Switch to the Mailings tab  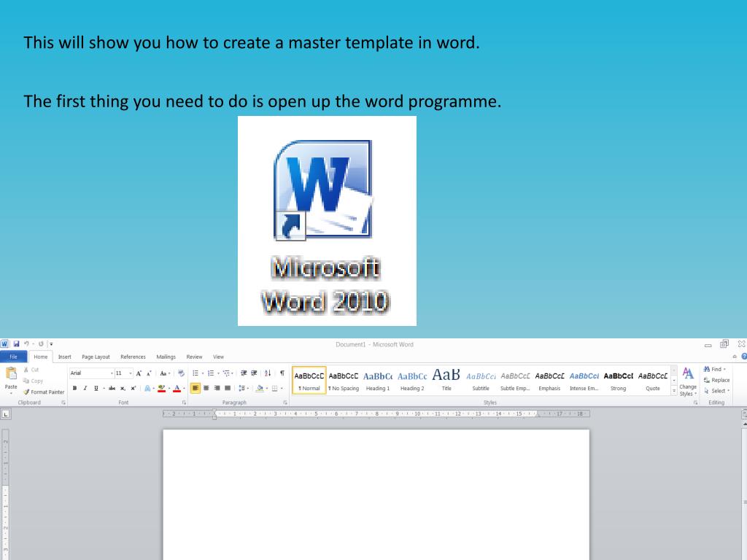(x=166, y=357)
